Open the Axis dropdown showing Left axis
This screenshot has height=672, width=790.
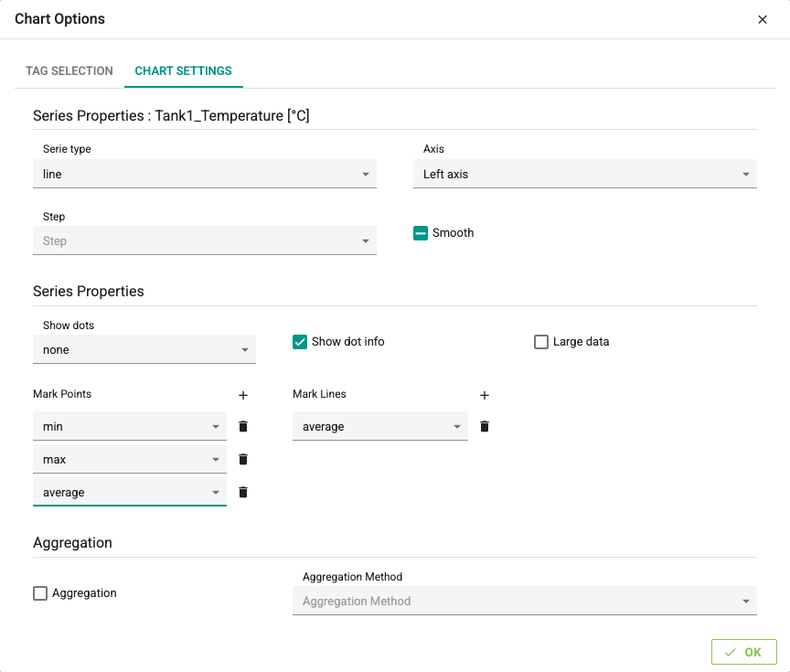(585, 174)
